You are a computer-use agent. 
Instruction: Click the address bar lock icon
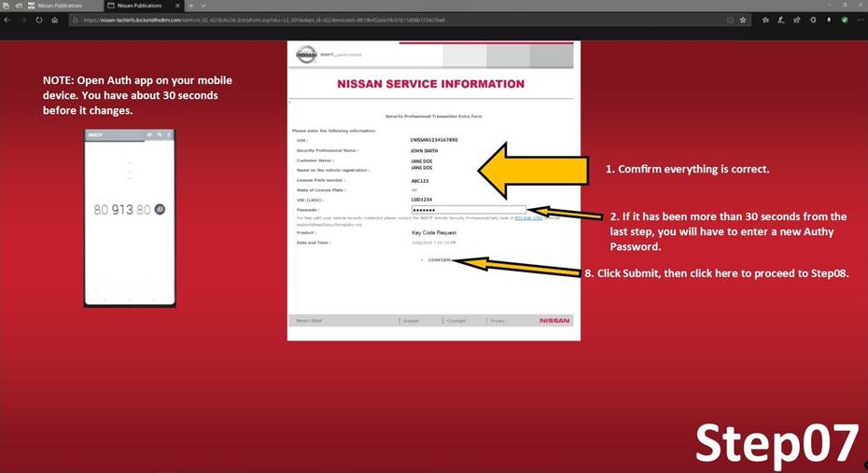(x=76, y=20)
